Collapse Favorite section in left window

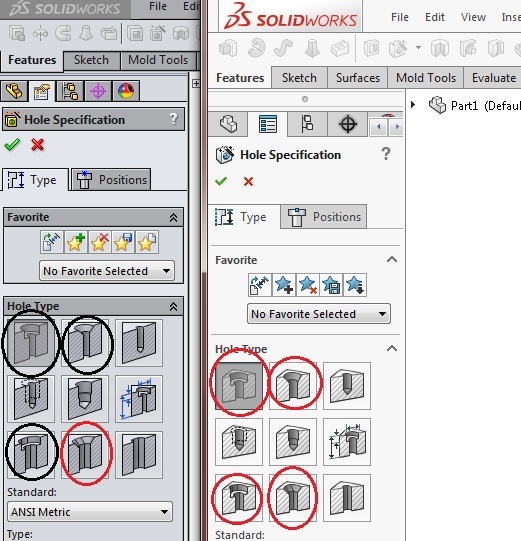[x=173, y=217]
